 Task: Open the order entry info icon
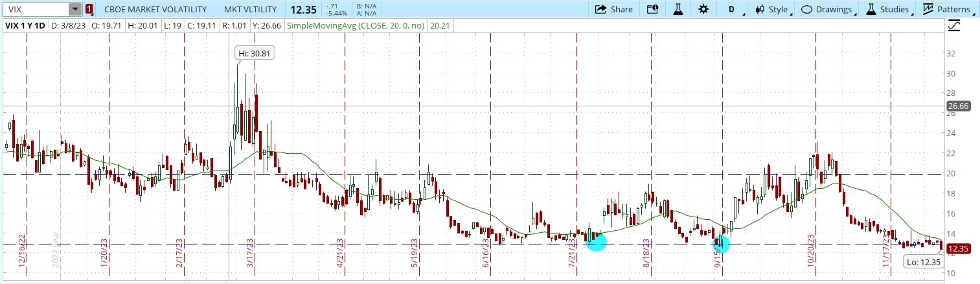[x=652, y=9]
